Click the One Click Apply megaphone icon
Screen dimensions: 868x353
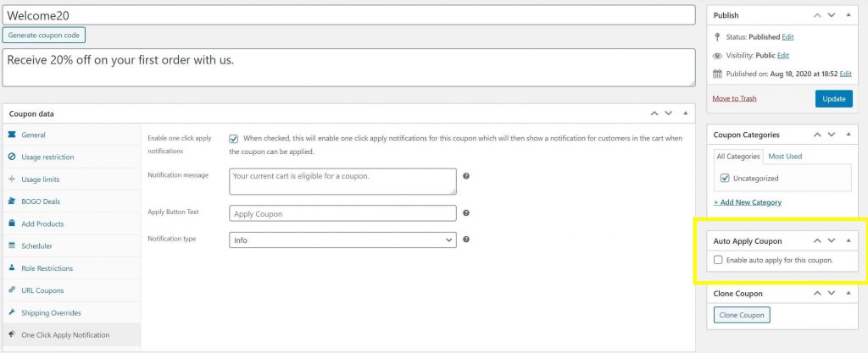coord(12,334)
